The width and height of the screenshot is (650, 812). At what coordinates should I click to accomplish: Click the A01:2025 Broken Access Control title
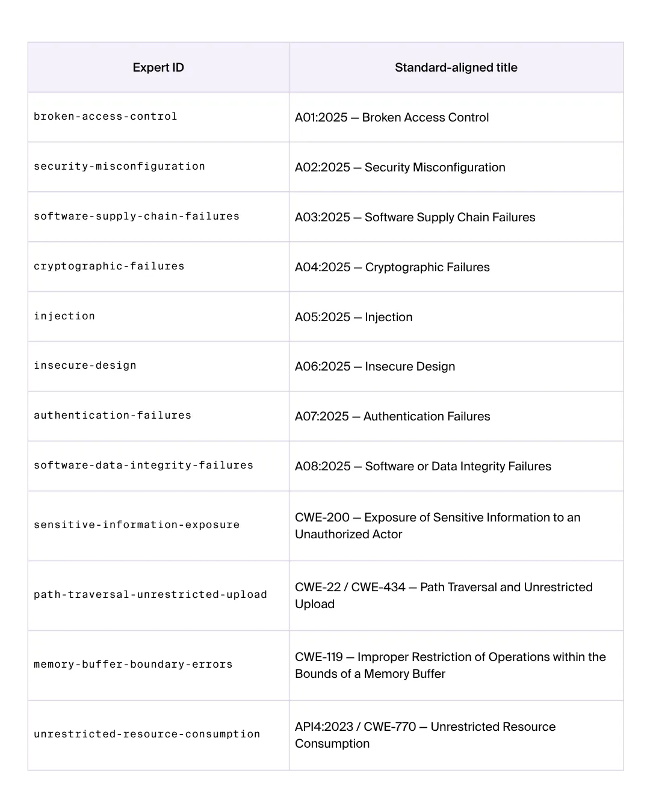tap(392, 117)
